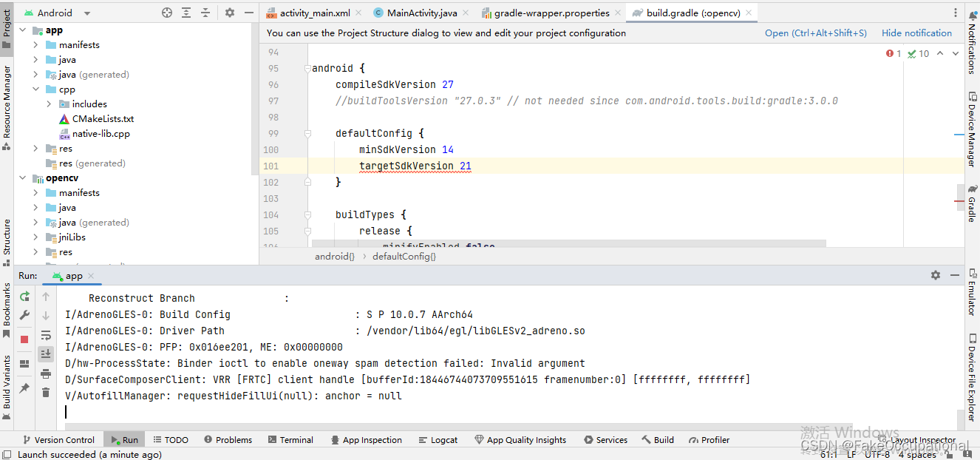Close the build.gradle (:opencv) tab
The height and width of the screenshot is (460, 980).
pos(748,13)
